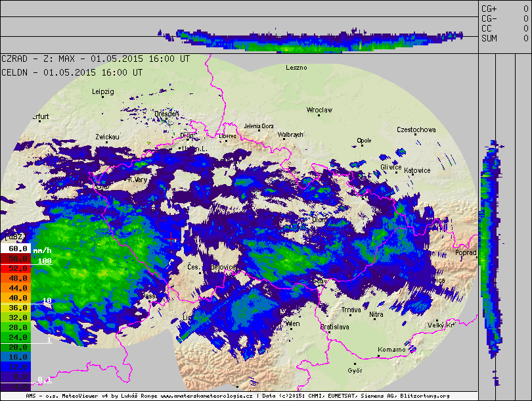
Task: Click the Blitzortung.org credit in footer
Action: point(424,396)
